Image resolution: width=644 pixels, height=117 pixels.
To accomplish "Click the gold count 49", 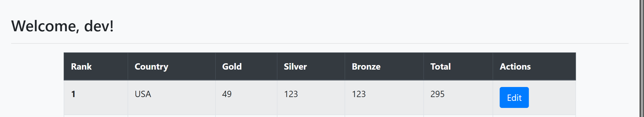I will (x=227, y=94).
